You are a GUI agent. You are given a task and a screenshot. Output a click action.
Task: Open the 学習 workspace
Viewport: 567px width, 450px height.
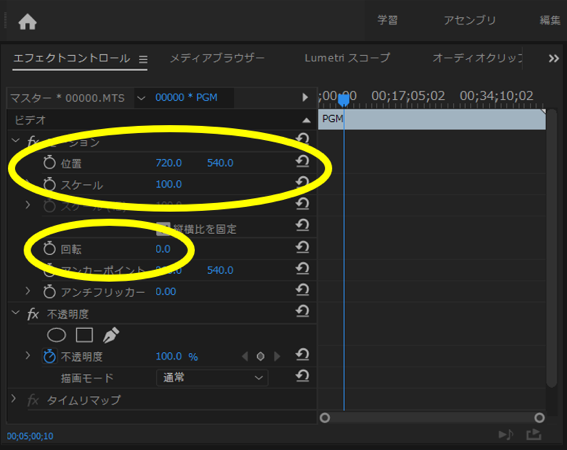[x=387, y=20]
